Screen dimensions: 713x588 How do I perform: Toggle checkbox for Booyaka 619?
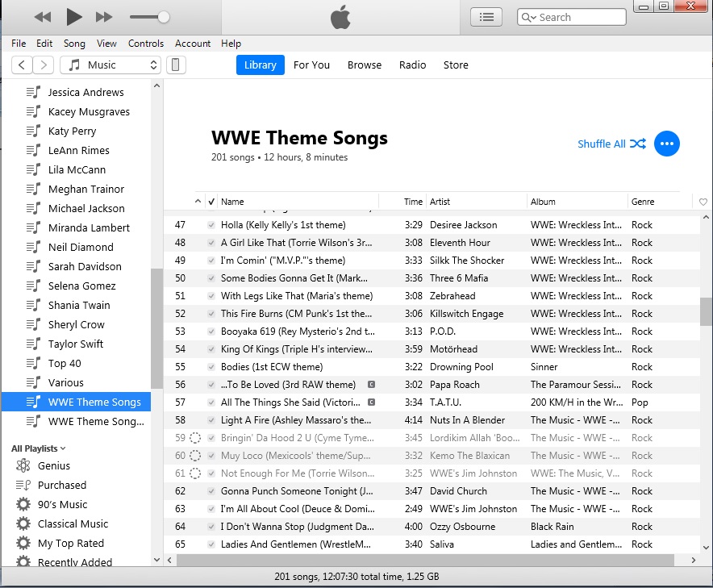211,331
